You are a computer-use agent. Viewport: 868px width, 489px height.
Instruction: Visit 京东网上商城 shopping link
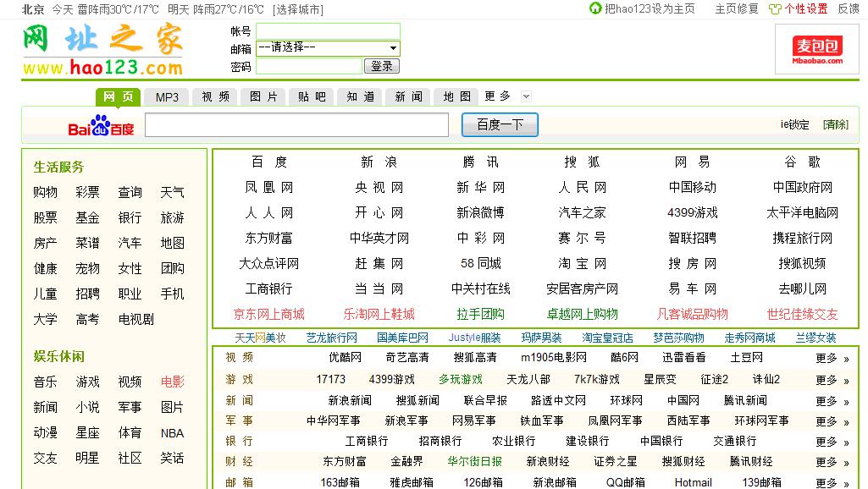(269, 314)
